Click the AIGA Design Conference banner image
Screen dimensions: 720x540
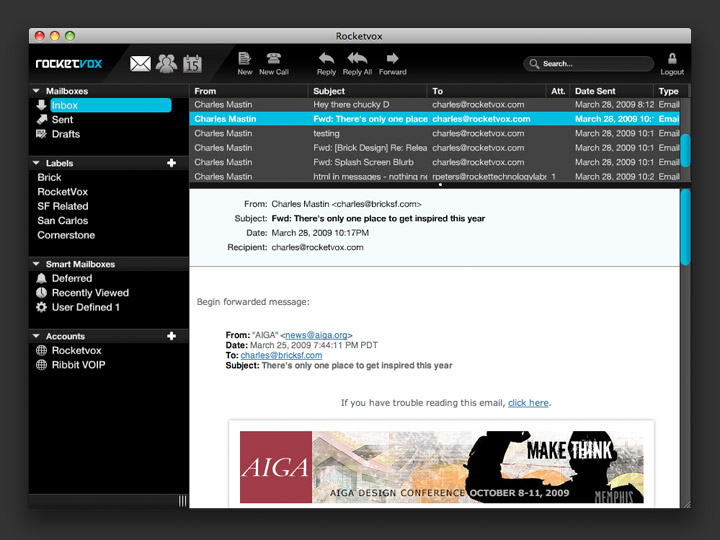[x=441, y=467]
